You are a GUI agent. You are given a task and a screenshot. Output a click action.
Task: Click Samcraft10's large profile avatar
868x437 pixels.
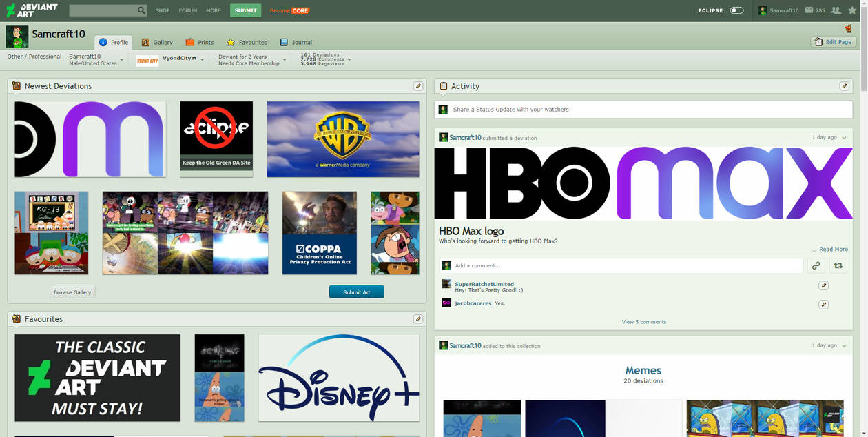17,36
